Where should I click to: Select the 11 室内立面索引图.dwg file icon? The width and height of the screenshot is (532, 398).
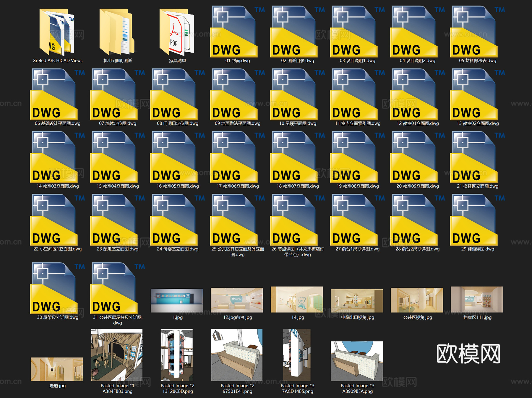click(354, 95)
